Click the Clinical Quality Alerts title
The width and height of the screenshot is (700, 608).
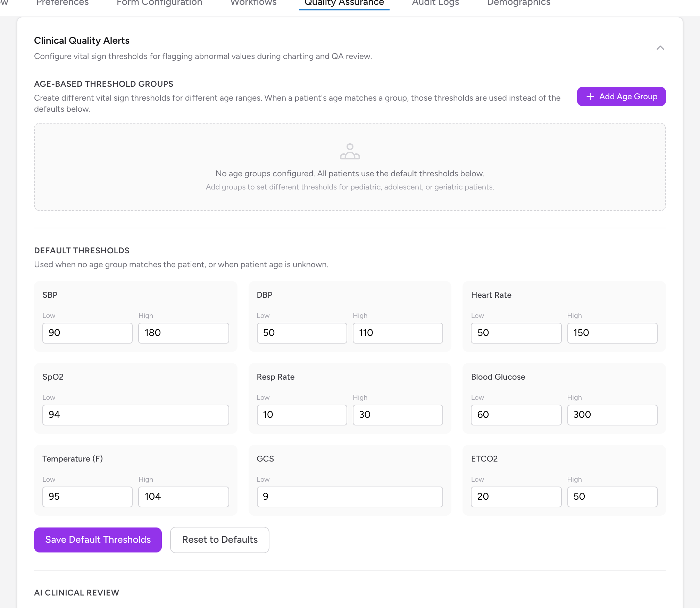[82, 41]
